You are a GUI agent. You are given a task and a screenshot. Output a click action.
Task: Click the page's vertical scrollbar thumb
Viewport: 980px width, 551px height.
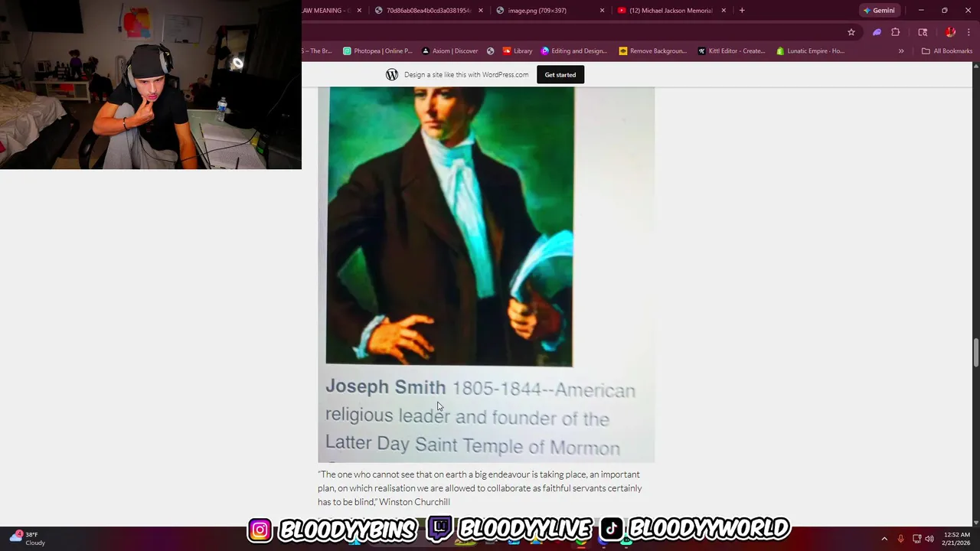[x=975, y=353]
